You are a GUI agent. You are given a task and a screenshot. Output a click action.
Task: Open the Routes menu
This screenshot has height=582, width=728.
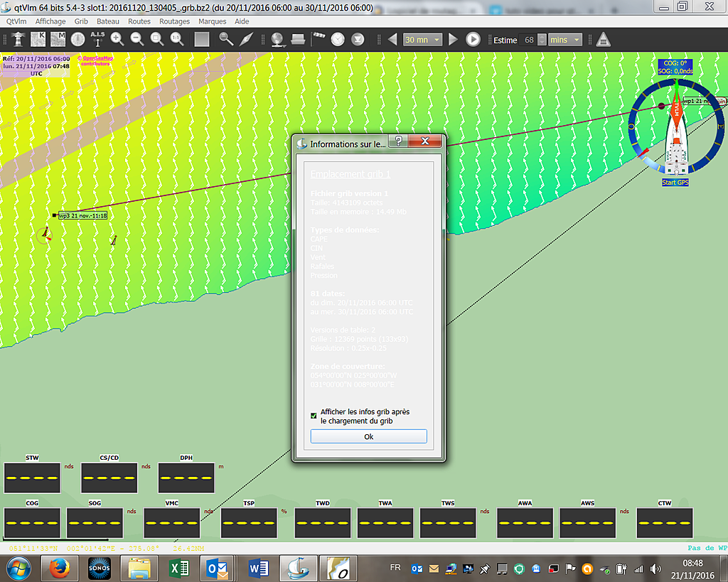[x=139, y=21]
